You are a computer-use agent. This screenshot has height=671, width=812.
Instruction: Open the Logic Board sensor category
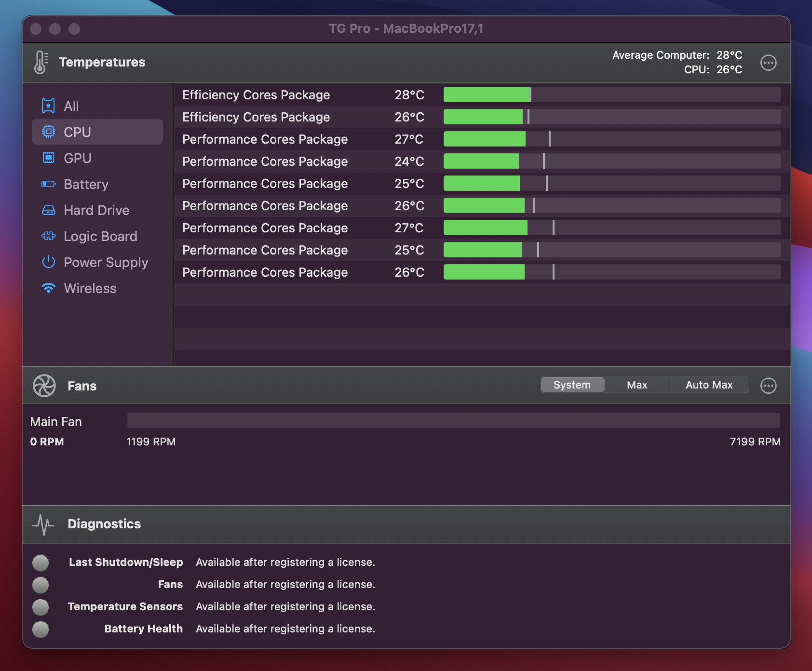pos(97,236)
